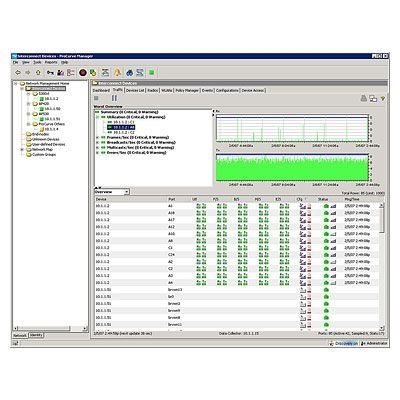The width and height of the screenshot is (400, 400).
Task: Select the Network tab at bottom left
Action: (20, 335)
